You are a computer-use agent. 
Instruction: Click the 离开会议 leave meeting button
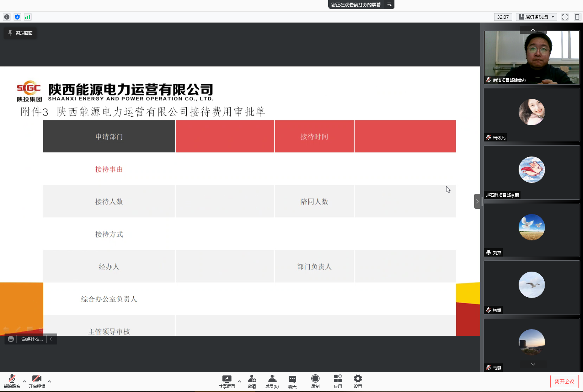click(x=564, y=381)
